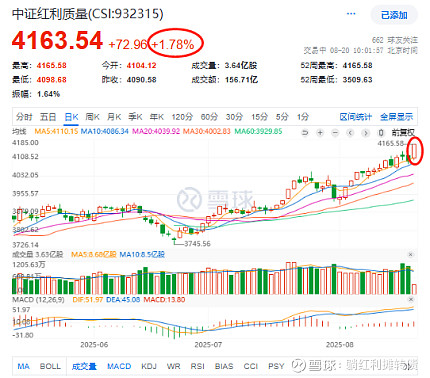430x378 pixels.
Task: Select the KDJ indicator tab
Action: coord(149,366)
